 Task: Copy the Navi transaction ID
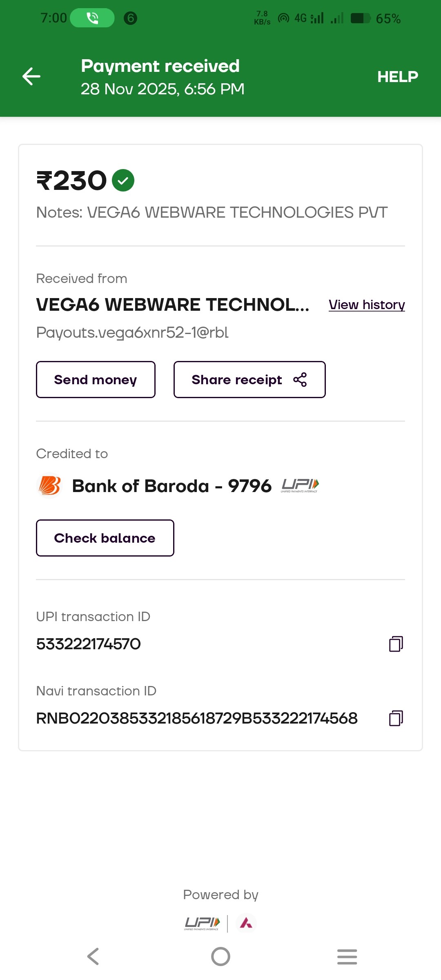click(396, 718)
